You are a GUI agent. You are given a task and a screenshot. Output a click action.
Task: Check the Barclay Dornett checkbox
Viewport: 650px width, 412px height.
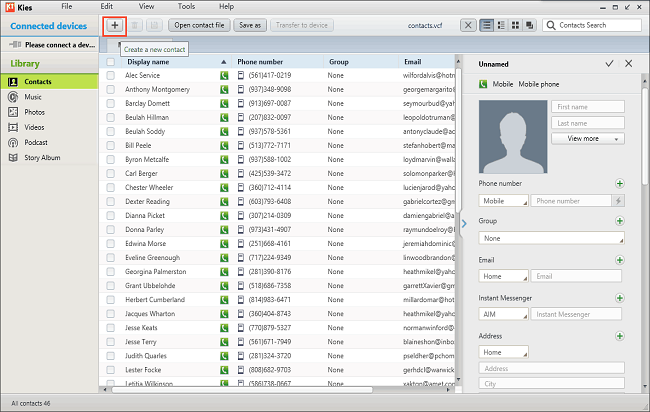point(110,103)
